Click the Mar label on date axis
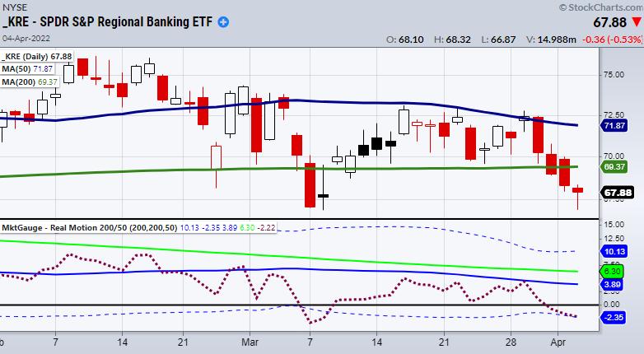The image size is (644, 354). point(250,342)
